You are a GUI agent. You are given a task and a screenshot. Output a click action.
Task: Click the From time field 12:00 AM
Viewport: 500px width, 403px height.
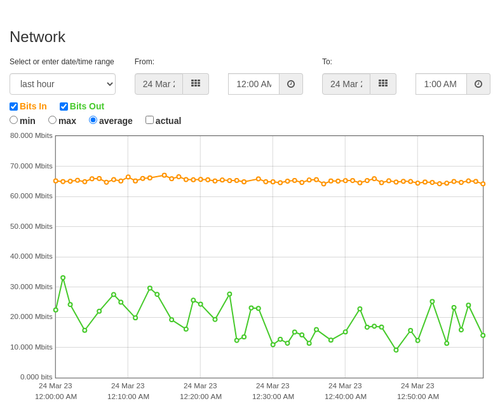(x=254, y=84)
